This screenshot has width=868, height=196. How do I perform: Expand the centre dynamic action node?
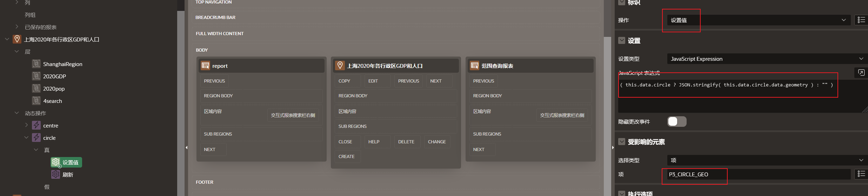(26, 125)
